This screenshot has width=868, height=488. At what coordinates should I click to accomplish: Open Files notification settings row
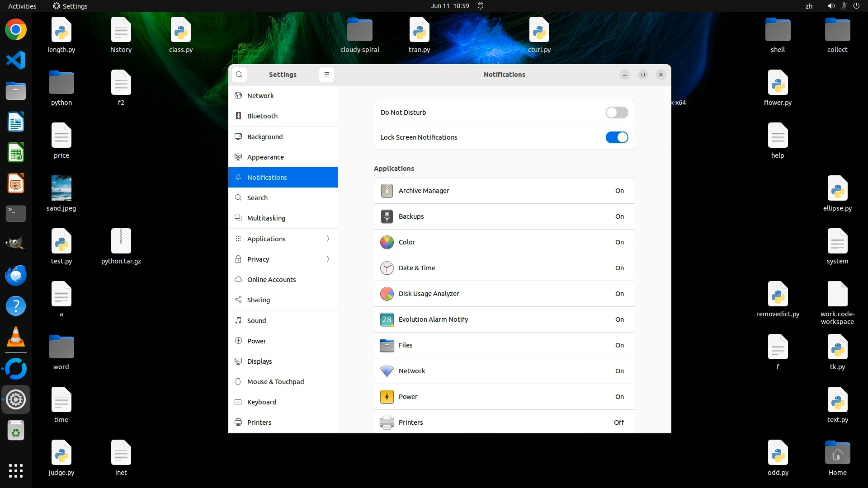tap(504, 345)
